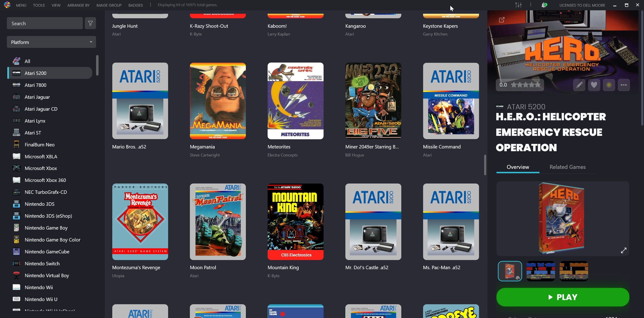644x318 pixels.
Task: Open the Platform dropdown selector
Action: [51, 42]
